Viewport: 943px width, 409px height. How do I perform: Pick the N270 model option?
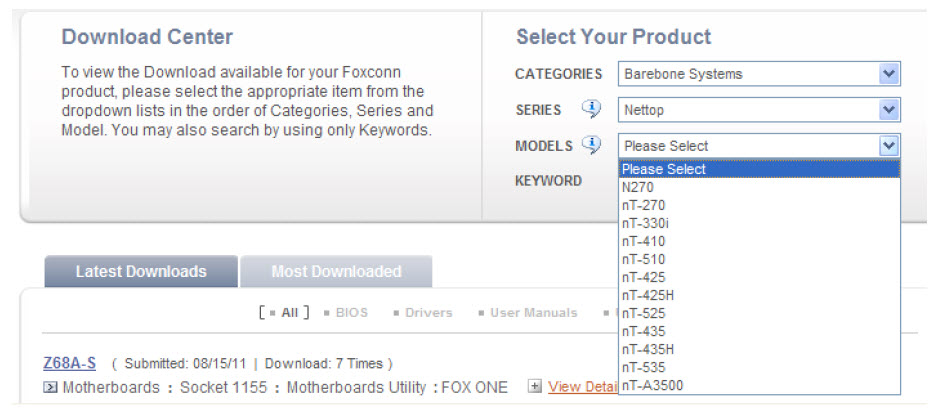click(759, 187)
